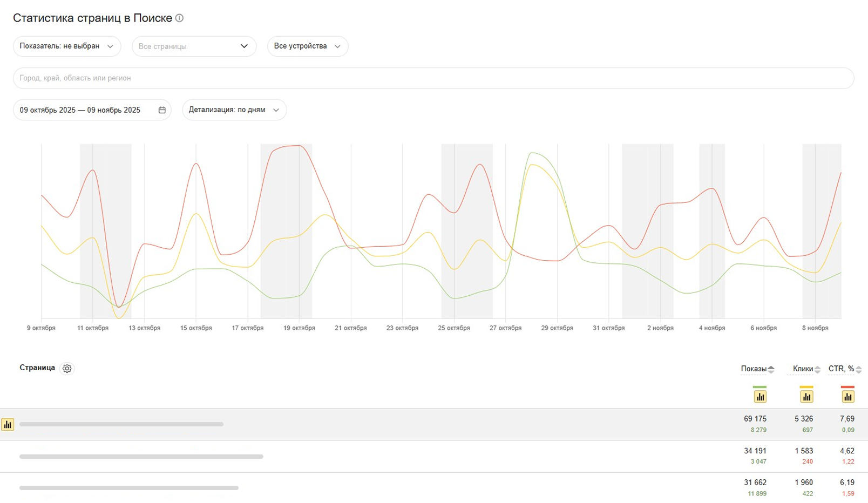Screen dimensions: 868x503
Task: Open table settings gear next to Страница
Action: (x=67, y=369)
